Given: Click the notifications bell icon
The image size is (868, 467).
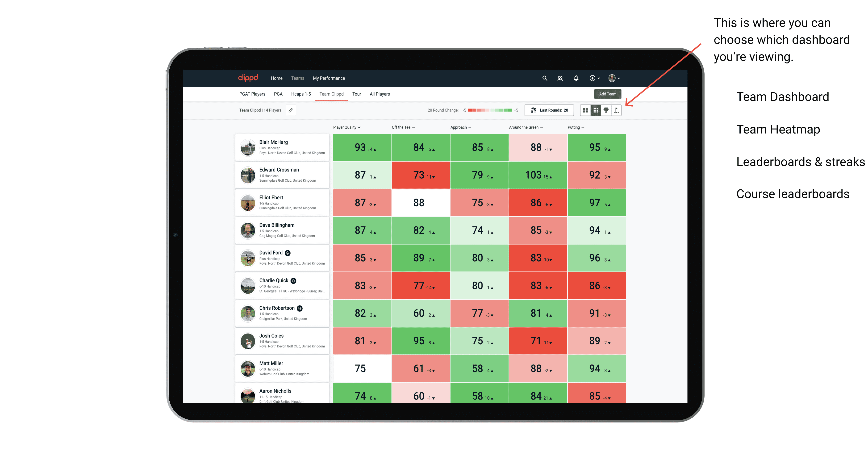Looking at the screenshot, I should [576, 78].
